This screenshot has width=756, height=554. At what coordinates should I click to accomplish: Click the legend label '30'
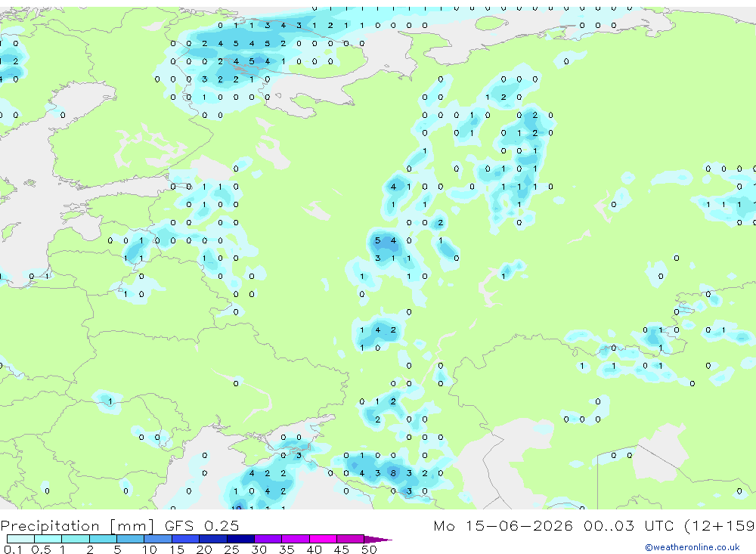(259, 549)
